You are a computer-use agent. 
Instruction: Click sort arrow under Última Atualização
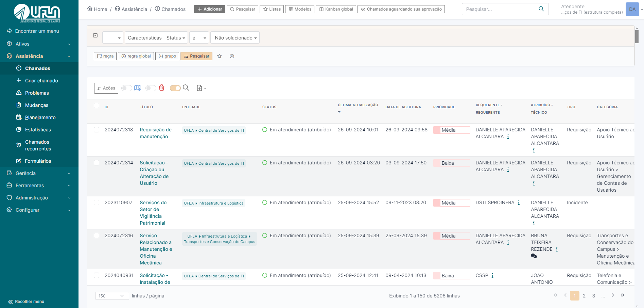coord(339,112)
